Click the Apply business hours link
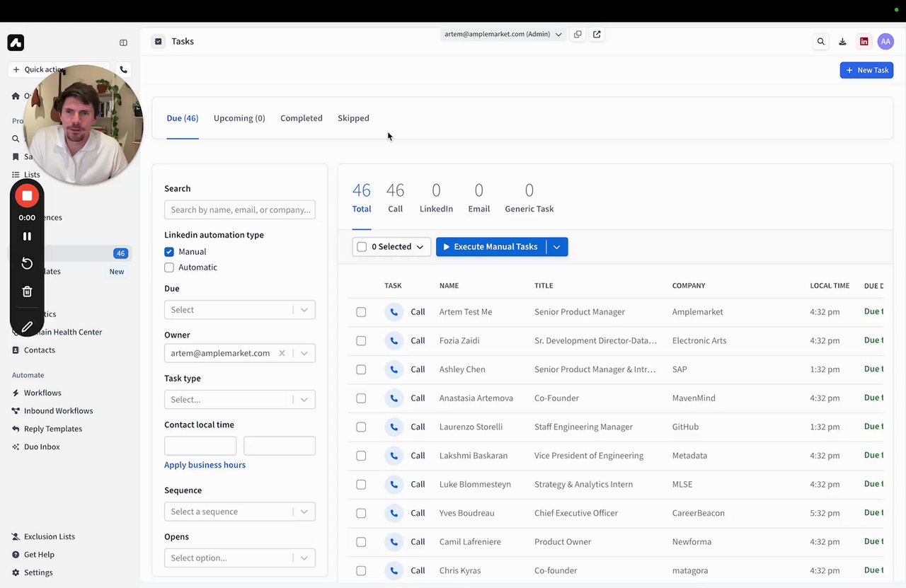The image size is (906, 588). (205, 465)
